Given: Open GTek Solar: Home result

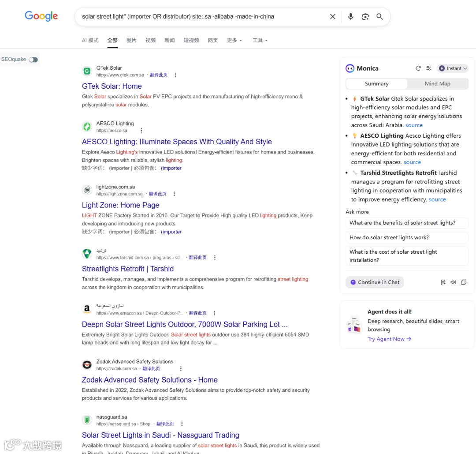Looking at the screenshot, I should [x=112, y=86].
